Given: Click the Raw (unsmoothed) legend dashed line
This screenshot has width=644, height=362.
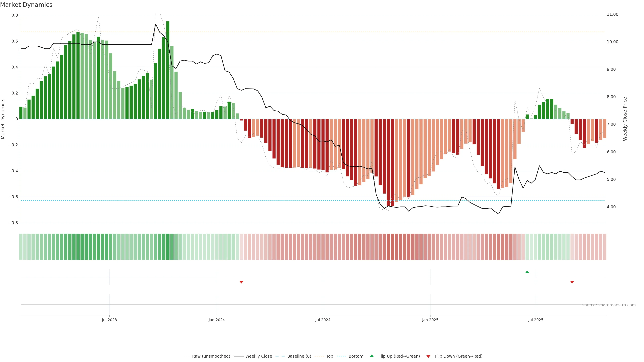Looking at the screenshot, I should pos(185,356).
